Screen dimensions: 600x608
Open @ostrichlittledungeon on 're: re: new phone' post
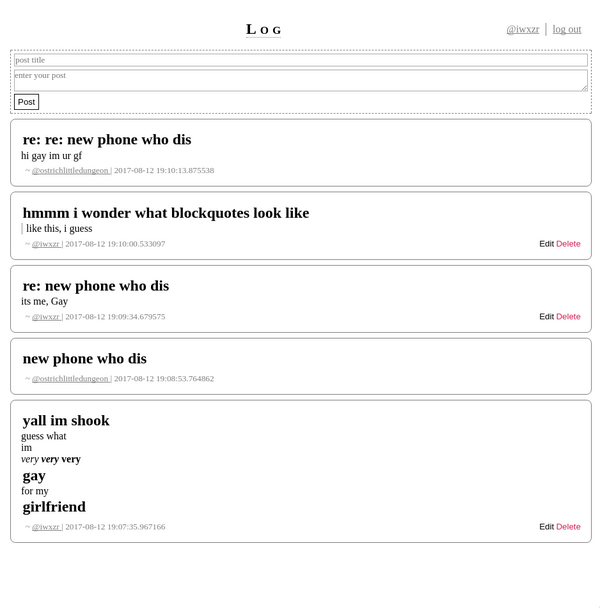coord(71,171)
